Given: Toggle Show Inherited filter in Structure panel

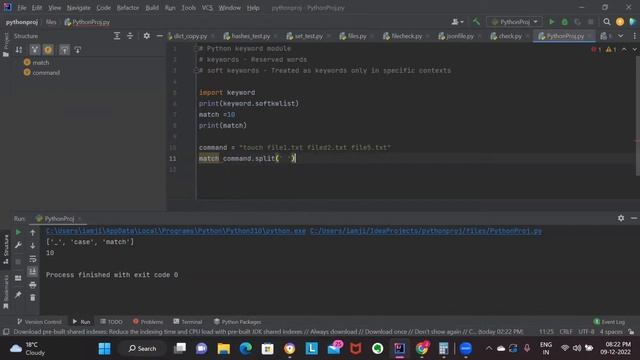Looking at the screenshot, I should [x=35, y=50].
